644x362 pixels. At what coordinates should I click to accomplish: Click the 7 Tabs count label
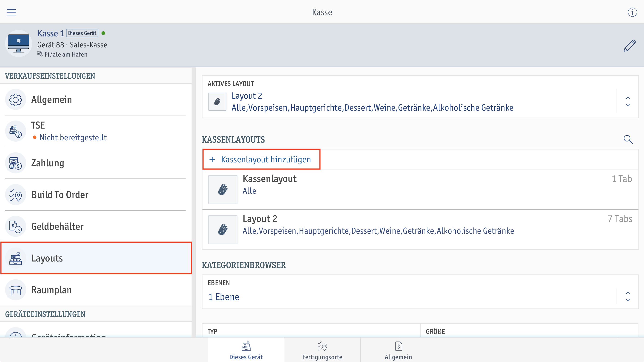point(620,219)
